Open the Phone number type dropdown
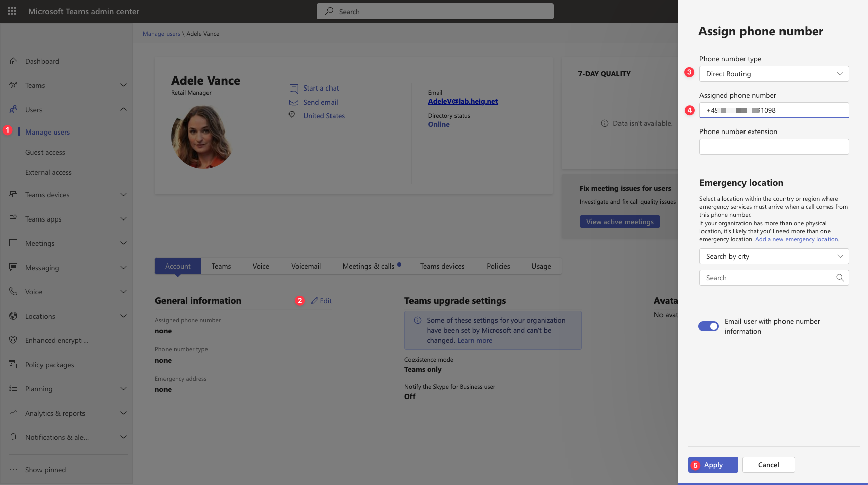 774,74
